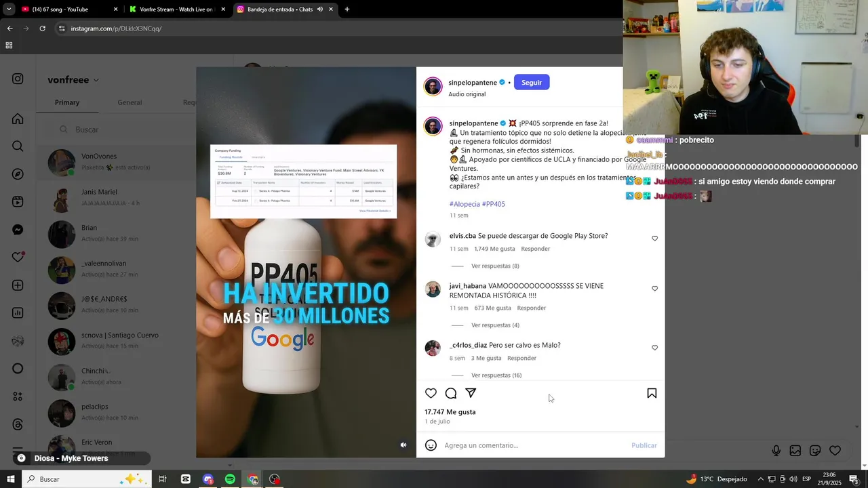The height and width of the screenshot is (488, 868).
Task: Expand tab search dropdown in Chrome
Action: tap(9, 9)
